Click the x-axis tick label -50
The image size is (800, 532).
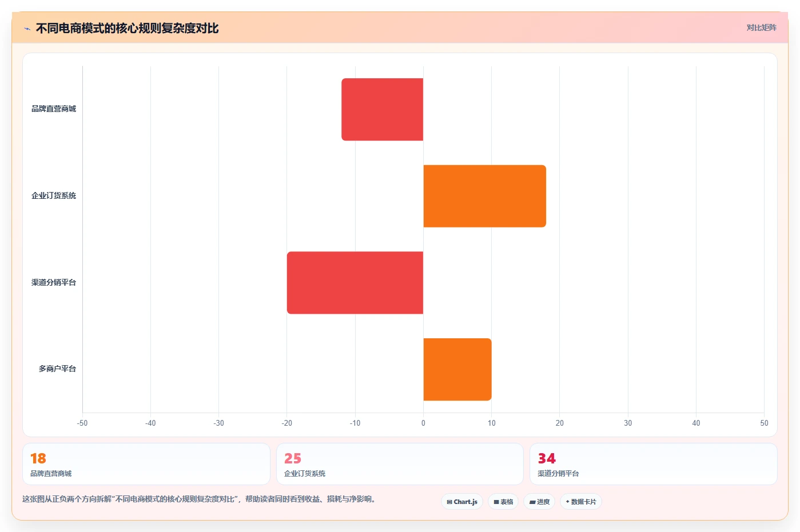[x=82, y=423]
